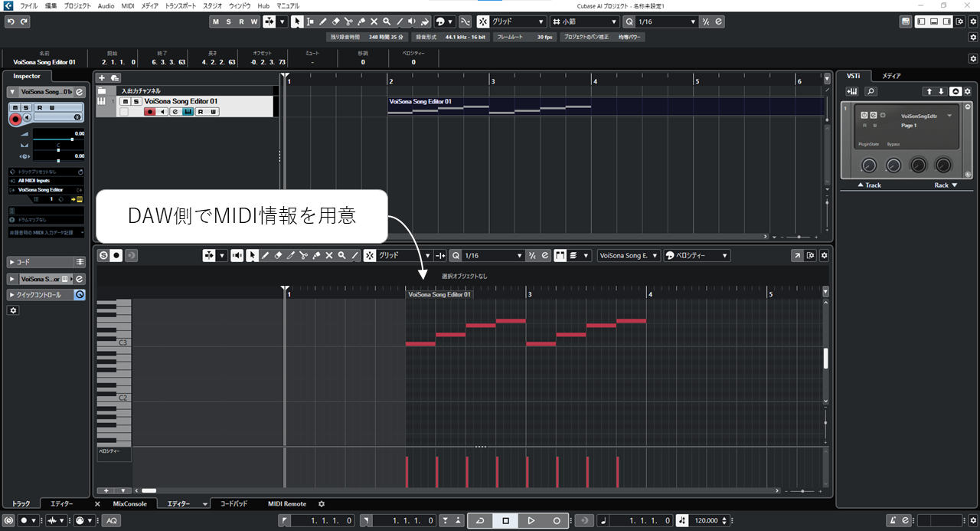
Task: Select the Erase tool in main toolbar
Action: point(336,21)
